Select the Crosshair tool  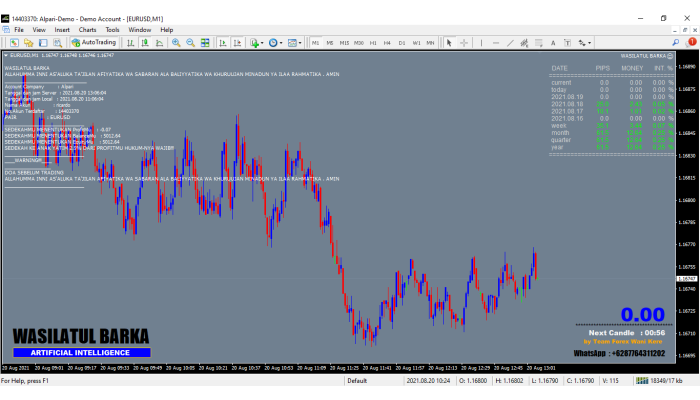[x=465, y=43]
